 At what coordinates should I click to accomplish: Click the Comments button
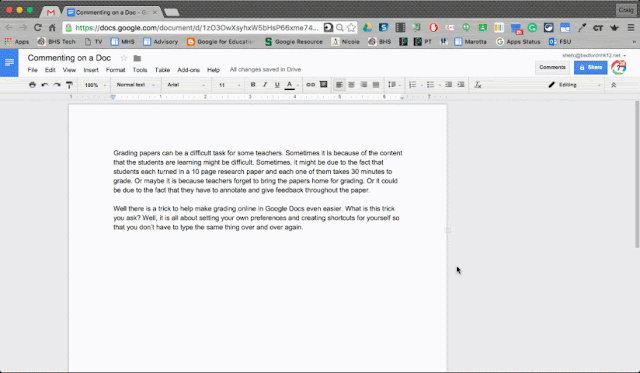click(x=552, y=67)
